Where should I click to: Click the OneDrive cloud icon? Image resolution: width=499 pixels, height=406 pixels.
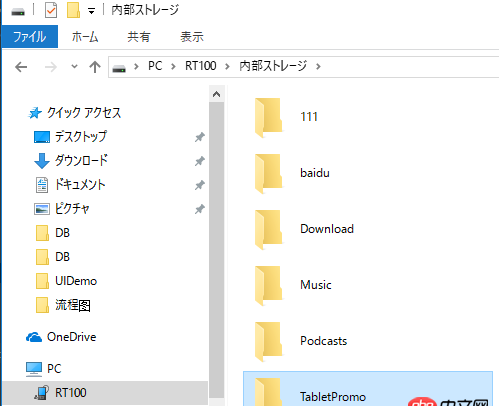[x=34, y=337]
